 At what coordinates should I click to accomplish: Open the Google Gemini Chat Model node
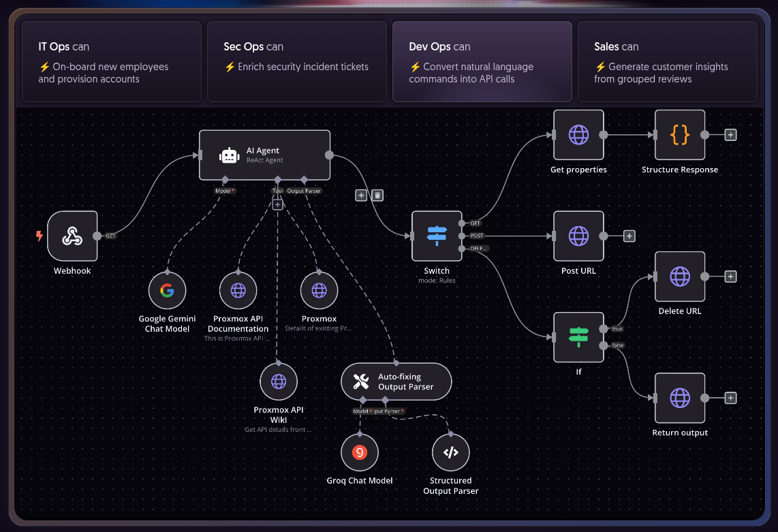click(x=167, y=290)
